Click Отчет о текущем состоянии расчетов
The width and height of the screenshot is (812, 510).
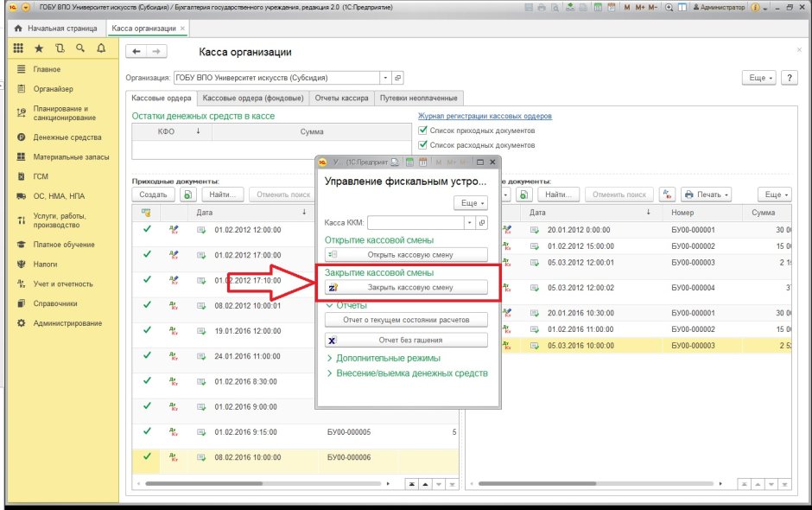(406, 320)
